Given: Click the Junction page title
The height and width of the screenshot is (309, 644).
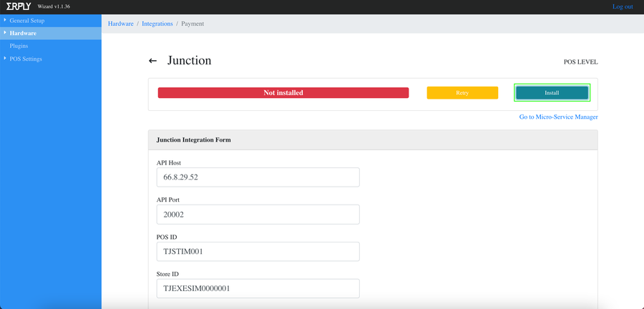Looking at the screenshot, I should coord(190,61).
